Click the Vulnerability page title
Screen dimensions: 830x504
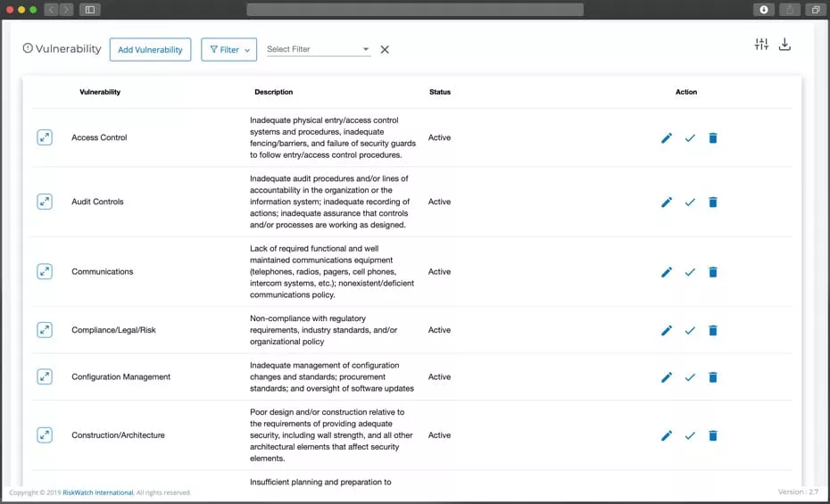pyautogui.click(x=69, y=49)
